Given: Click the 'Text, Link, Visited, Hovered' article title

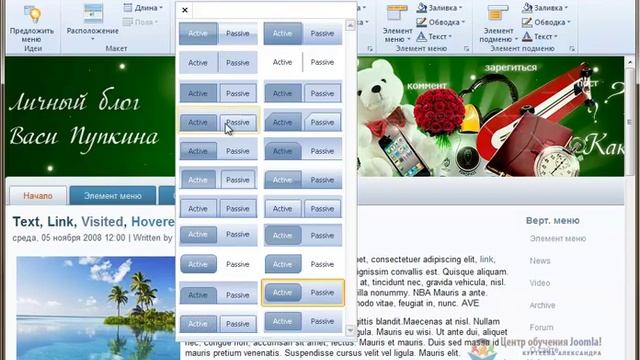Looking at the screenshot, I should click(x=93, y=222).
